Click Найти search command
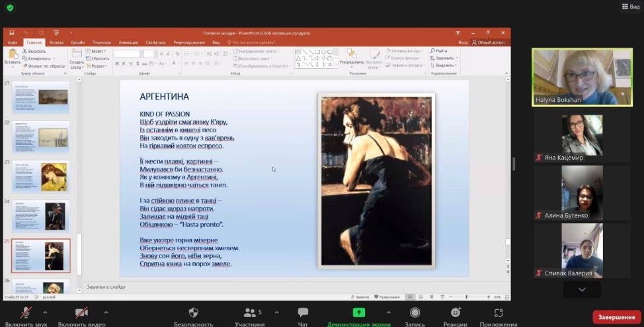 click(439, 51)
